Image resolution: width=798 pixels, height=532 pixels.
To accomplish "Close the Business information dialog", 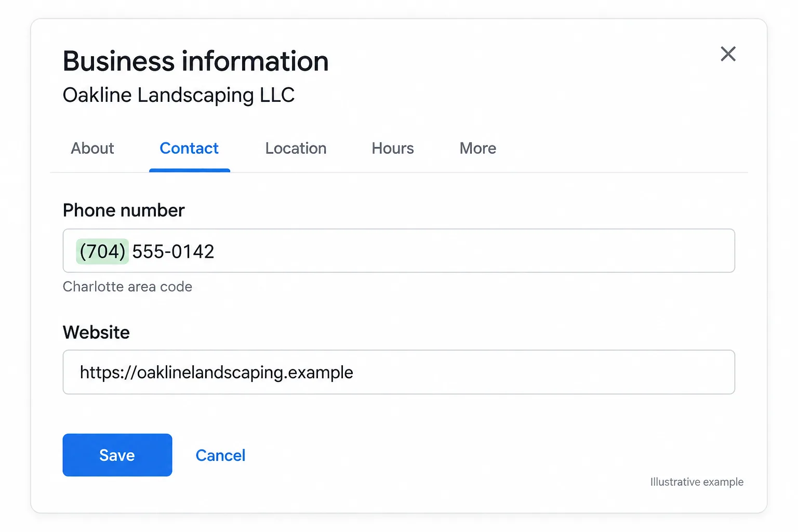I will tap(728, 54).
